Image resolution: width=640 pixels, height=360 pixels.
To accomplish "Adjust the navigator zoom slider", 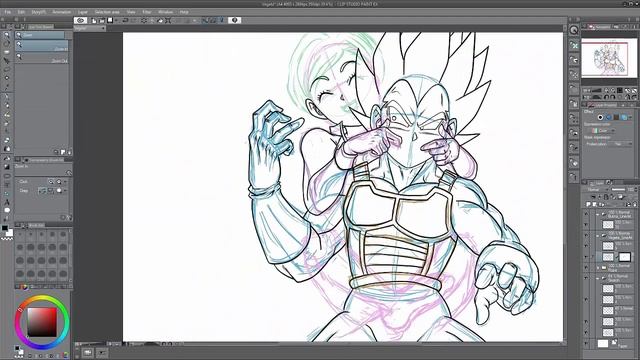I will click(x=596, y=91).
